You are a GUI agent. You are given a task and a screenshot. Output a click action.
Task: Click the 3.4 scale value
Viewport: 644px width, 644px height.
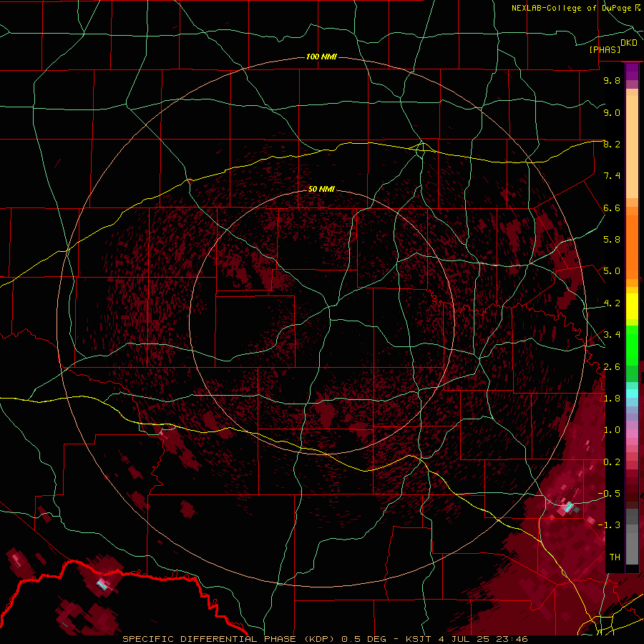pyautogui.click(x=612, y=335)
